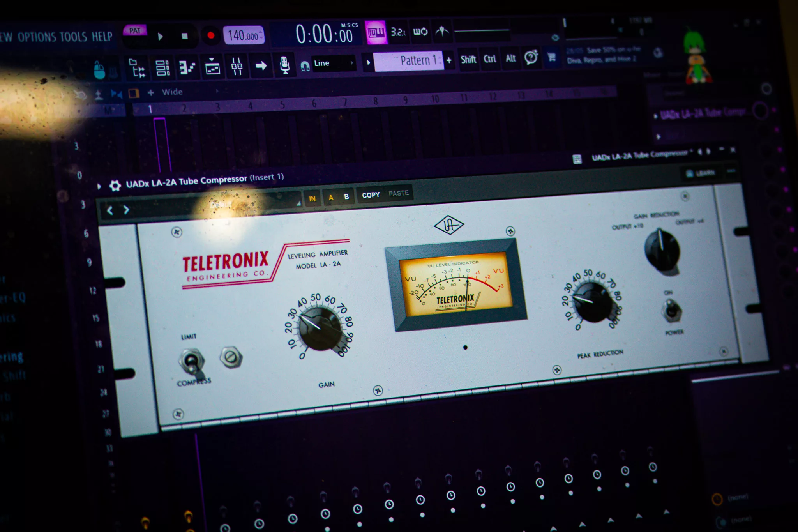Click the right arrow export icon
Screen dimensions: 798x532
[261, 65]
